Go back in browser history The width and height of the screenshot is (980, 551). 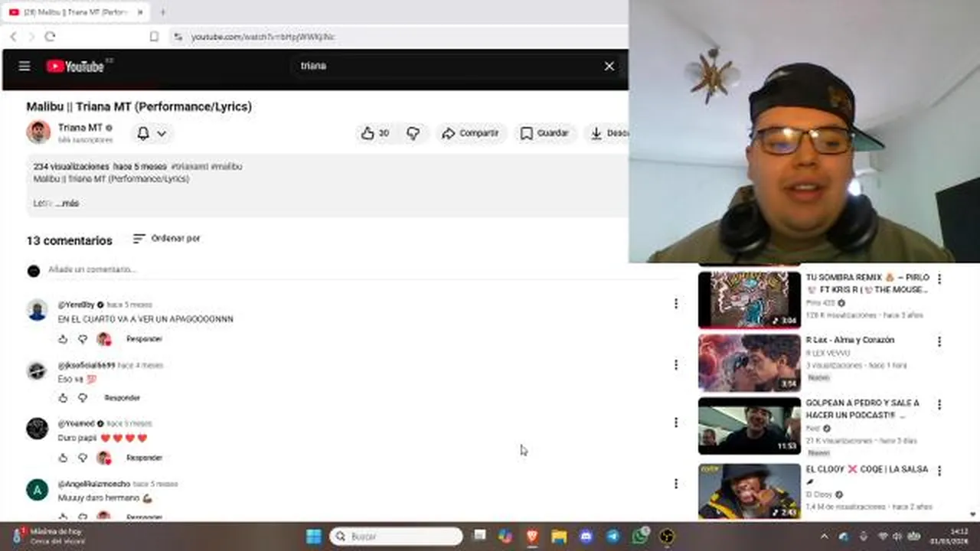click(13, 37)
